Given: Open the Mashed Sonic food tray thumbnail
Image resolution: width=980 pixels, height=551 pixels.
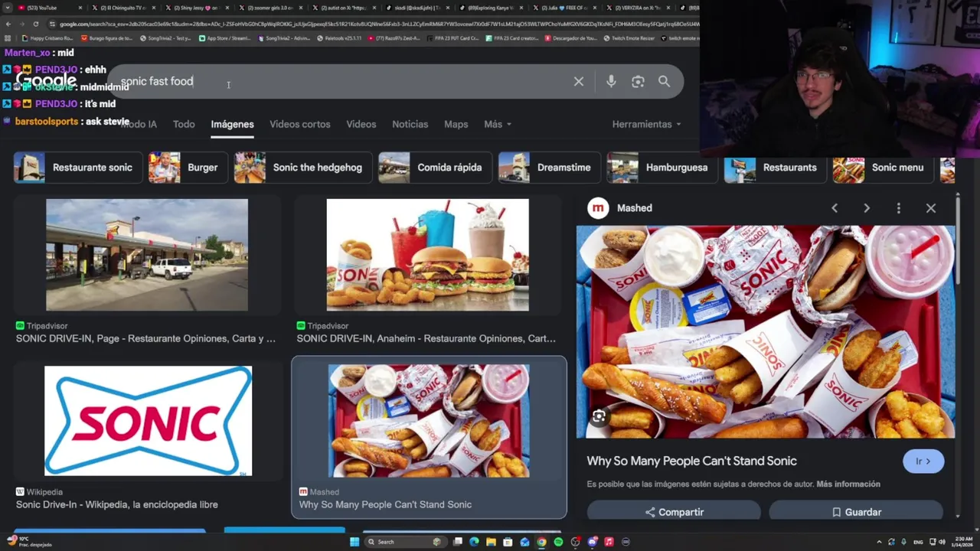Looking at the screenshot, I should (x=429, y=421).
